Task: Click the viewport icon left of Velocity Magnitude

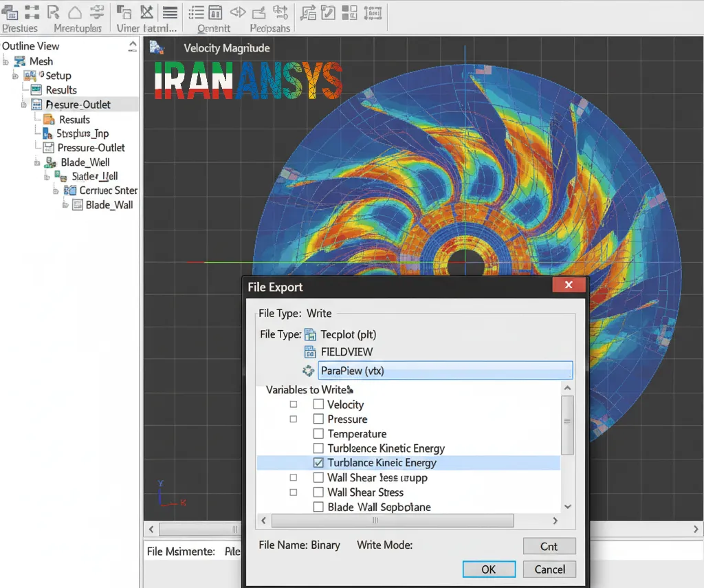Action: [x=157, y=47]
